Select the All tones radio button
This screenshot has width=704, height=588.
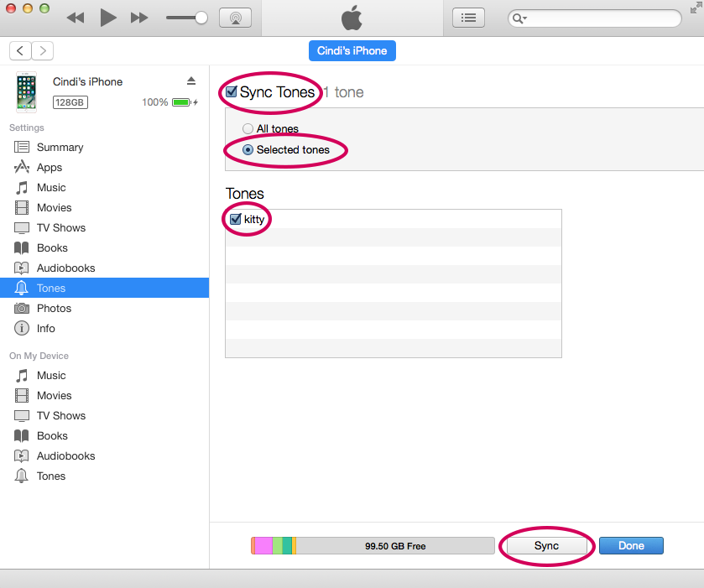pyautogui.click(x=248, y=129)
